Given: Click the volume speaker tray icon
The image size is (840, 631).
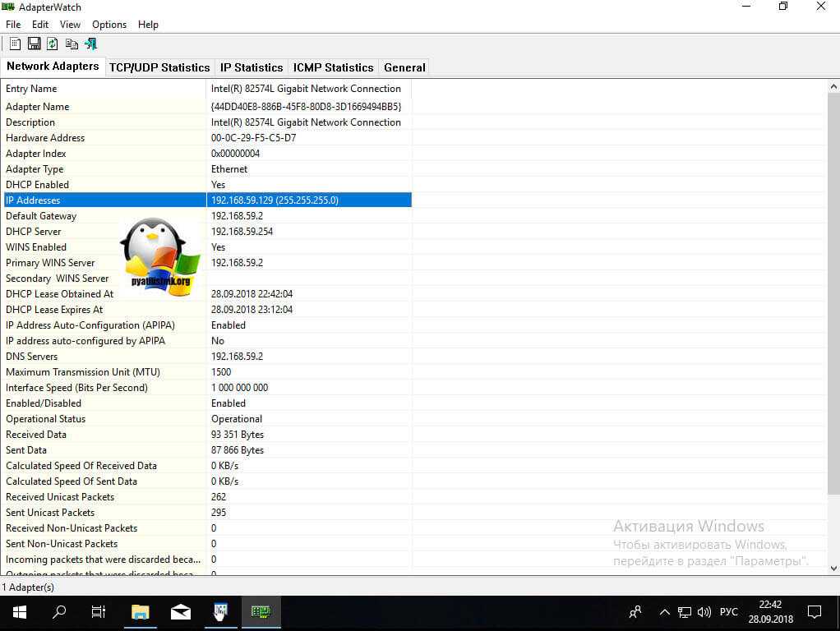Looking at the screenshot, I should (704, 612).
